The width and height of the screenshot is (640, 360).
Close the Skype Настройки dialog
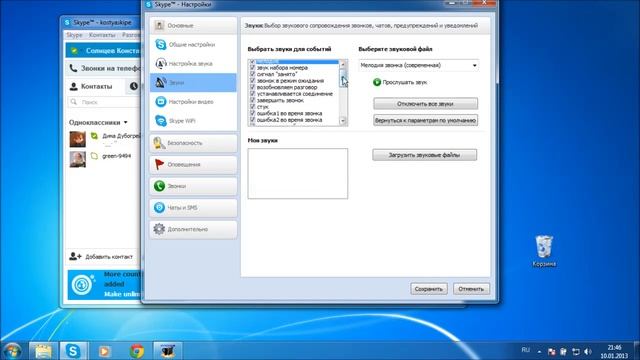[x=484, y=3]
